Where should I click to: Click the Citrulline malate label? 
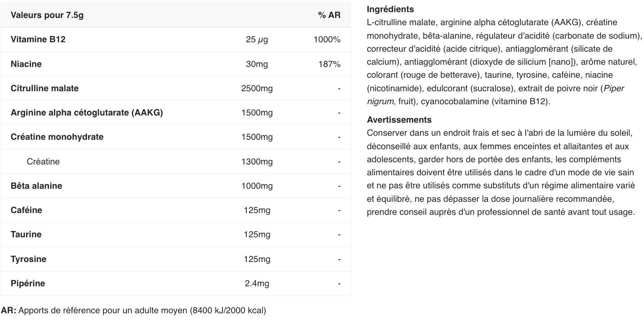pos(45,88)
